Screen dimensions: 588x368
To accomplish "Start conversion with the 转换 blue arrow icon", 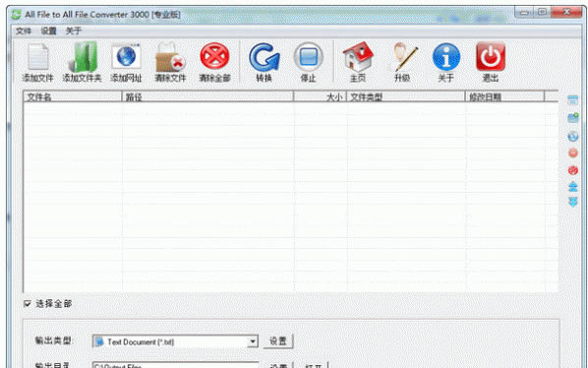I will (264, 57).
